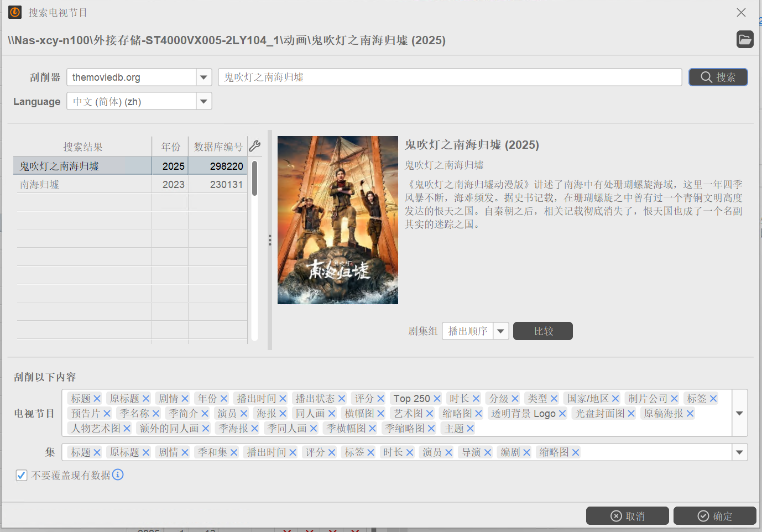Click the 南海归墟 poster thumbnail

pos(338,220)
